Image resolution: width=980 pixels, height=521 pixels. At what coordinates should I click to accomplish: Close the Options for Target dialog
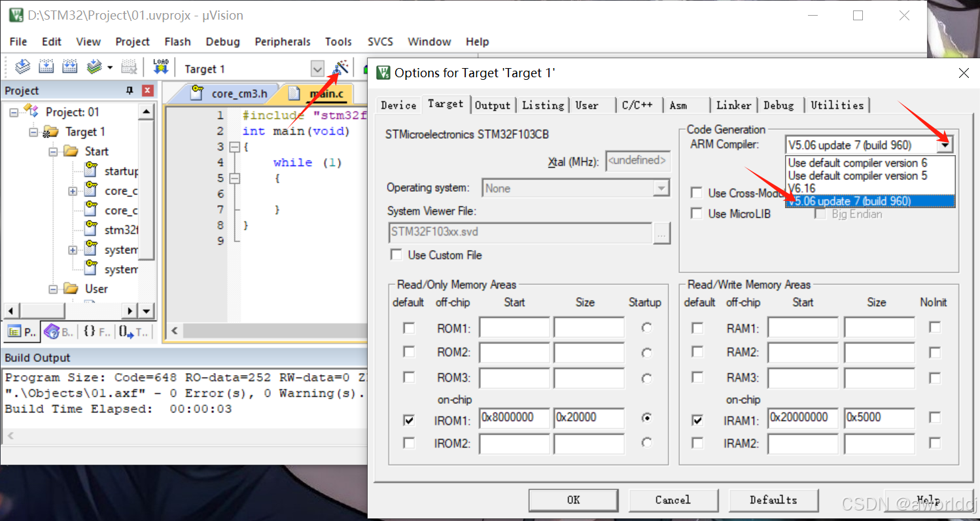(964, 73)
